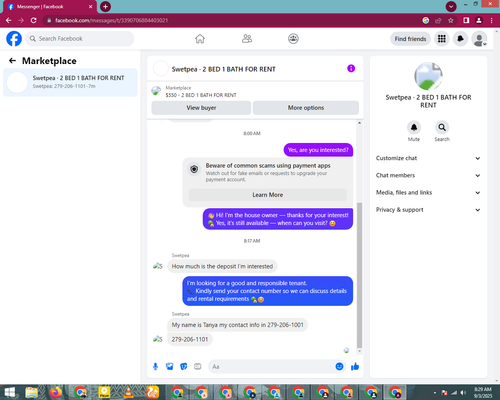This screenshot has height=400, width=500.
Task: Click message 'How much is the deposit I'm interested'
Action: click(222, 266)
